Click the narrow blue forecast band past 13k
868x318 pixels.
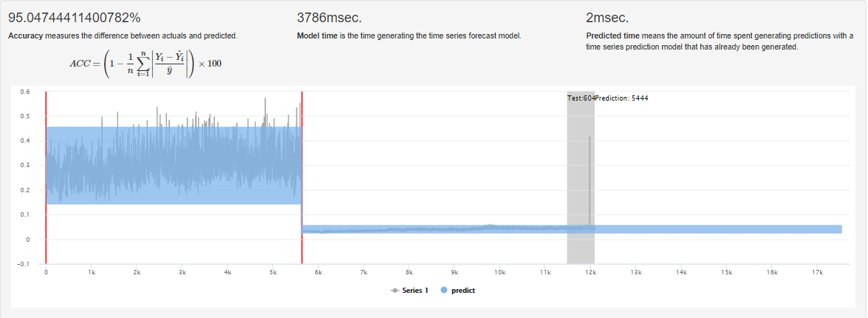click(x=739, y=229)
